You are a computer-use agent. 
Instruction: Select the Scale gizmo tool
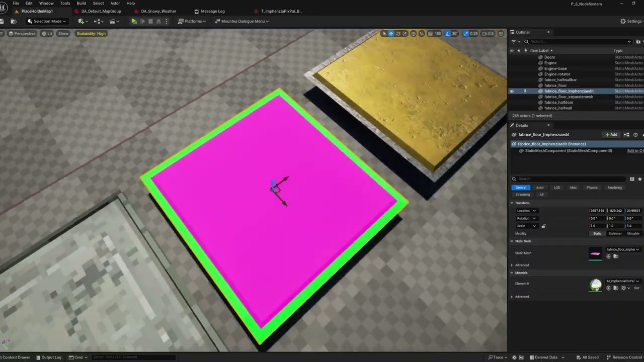click(x=405, y=34)
